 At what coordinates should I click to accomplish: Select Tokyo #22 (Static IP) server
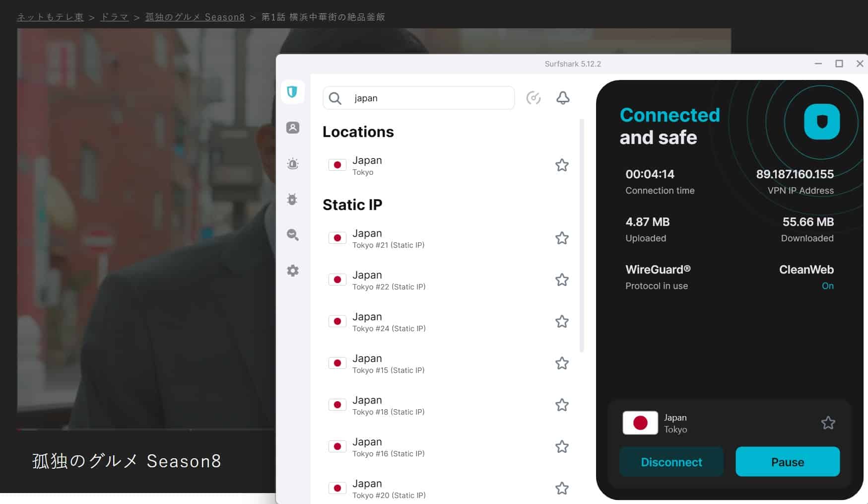(449, 280)
